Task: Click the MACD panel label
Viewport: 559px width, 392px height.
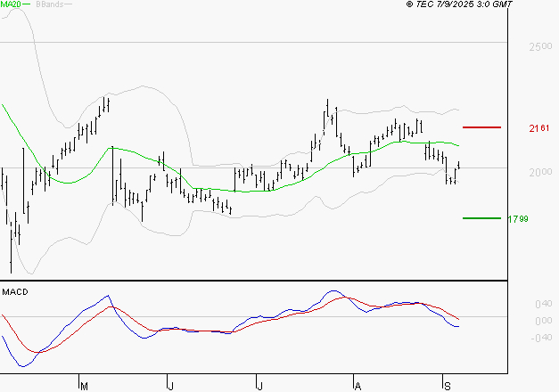Action: [x=15, y=291]
